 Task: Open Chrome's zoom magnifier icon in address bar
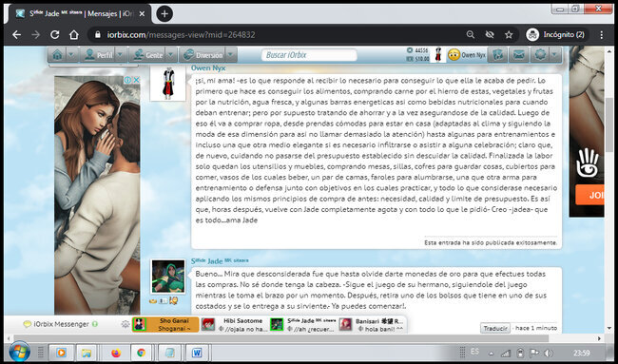point(471,34)
